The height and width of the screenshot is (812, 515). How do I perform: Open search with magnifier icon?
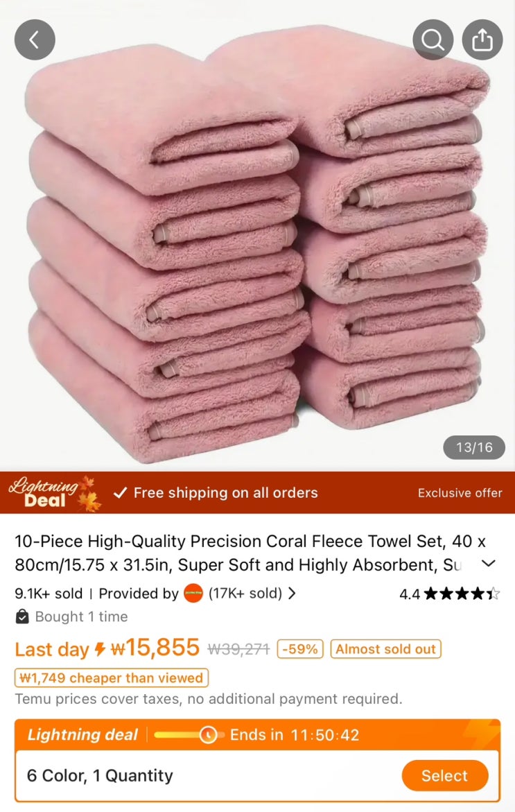point(433,40)
